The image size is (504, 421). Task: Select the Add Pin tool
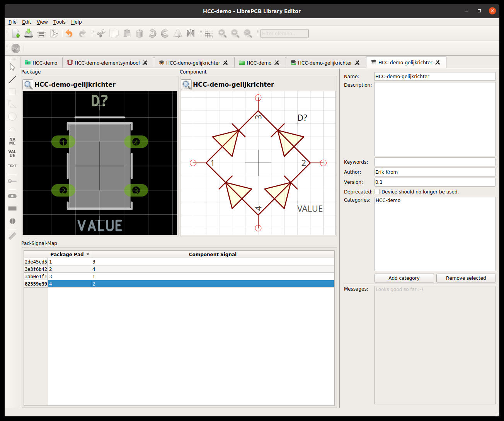click(12, 181)
